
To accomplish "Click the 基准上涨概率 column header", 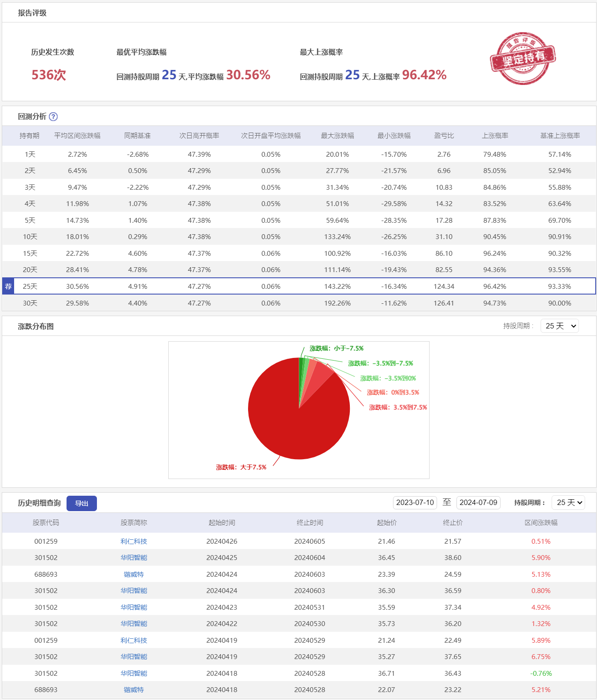I will tap(560, 136).
